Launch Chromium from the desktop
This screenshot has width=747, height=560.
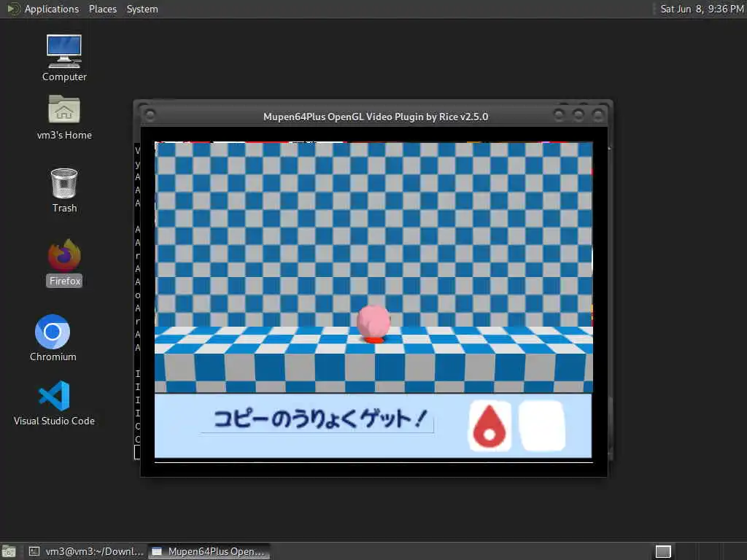pyautogui.click(x=53, y=338)
